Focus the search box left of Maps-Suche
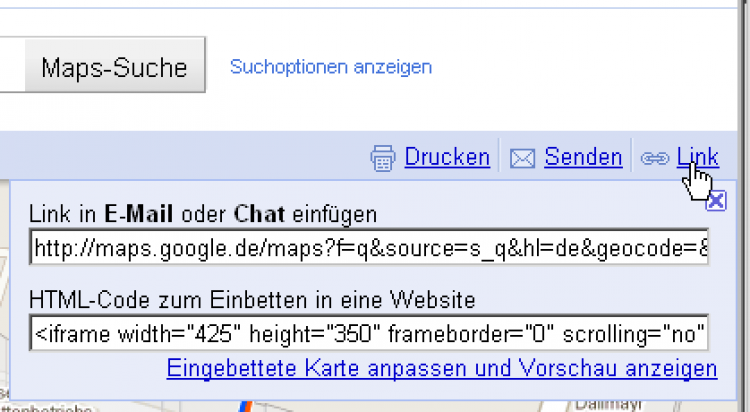 tap(8, 67)
